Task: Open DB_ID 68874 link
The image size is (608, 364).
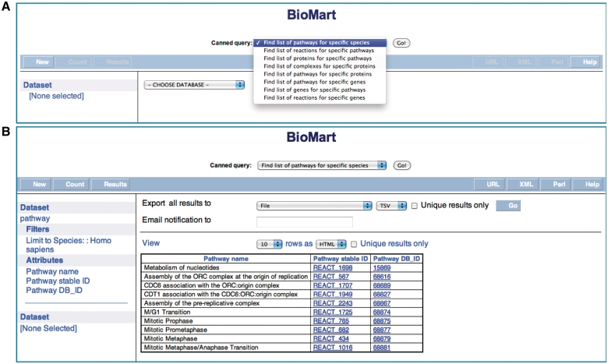Action: pos(381,313)
